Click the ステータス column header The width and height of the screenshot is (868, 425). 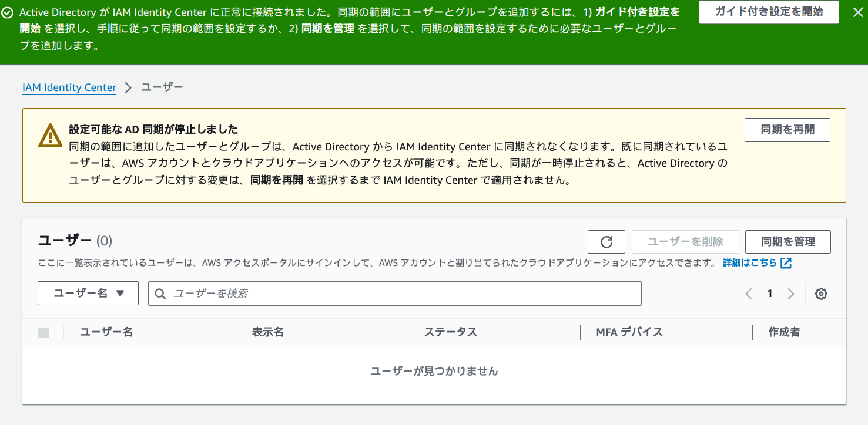click(x=451, y=332)
